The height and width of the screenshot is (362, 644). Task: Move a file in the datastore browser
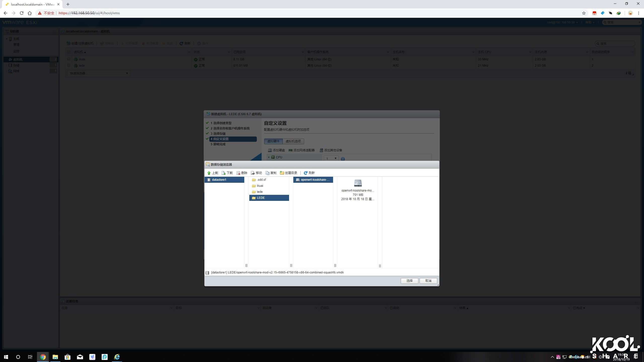tap(257, 173)
